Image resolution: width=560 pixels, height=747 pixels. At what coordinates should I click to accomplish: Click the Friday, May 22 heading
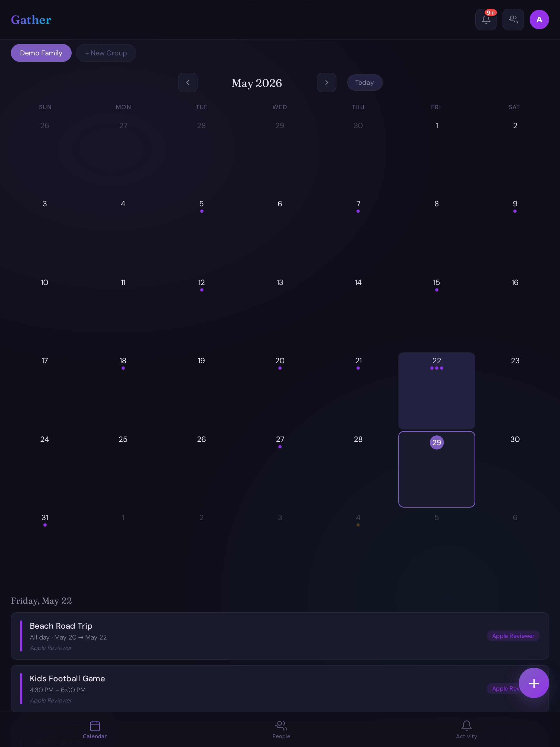click(42, 601)
